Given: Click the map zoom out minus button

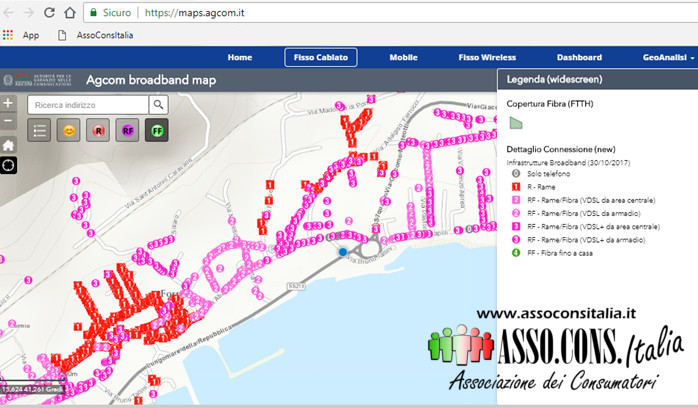Looking at the screenshot, I should pos(8,121).
